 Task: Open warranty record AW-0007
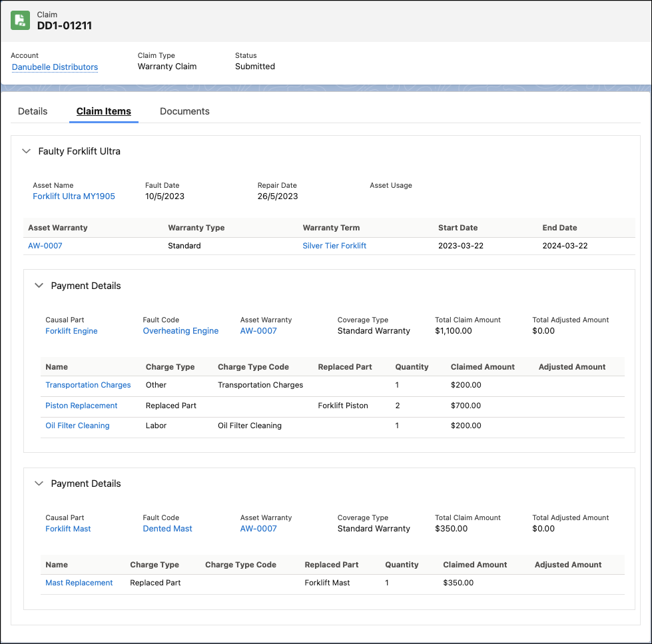44,245
